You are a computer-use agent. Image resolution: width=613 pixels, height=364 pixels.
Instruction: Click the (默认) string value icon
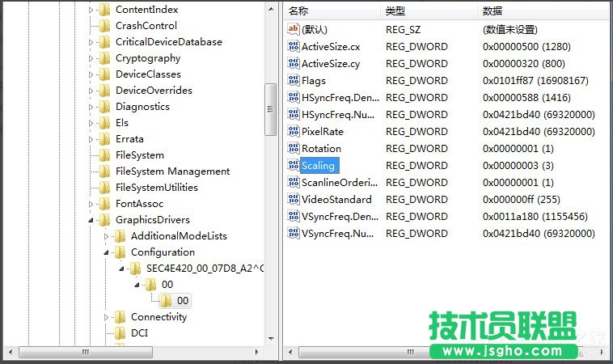pos(294,29)
